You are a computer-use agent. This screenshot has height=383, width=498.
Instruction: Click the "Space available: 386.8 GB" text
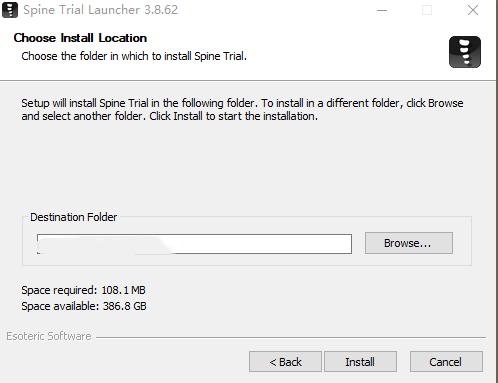(x=84, y=306)
